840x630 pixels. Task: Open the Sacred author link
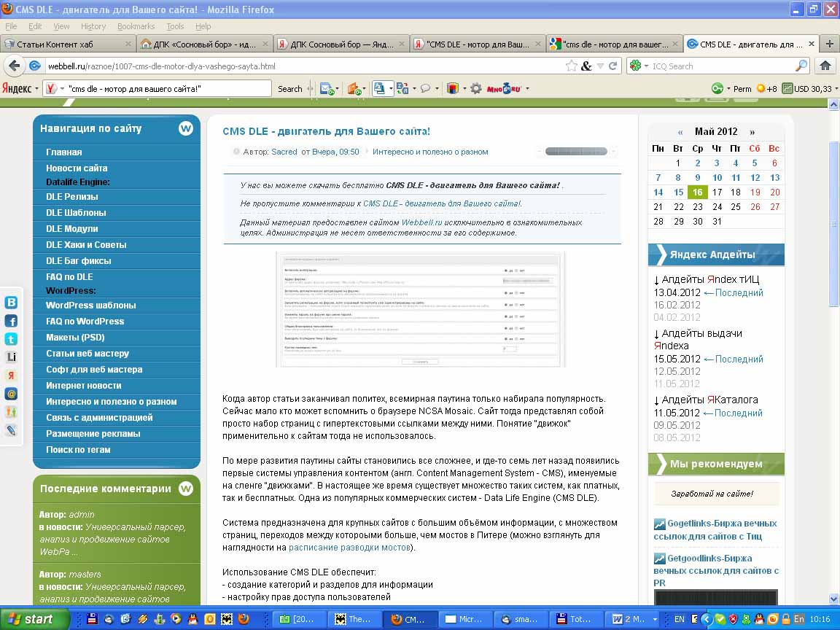click(x=284, y=152)
